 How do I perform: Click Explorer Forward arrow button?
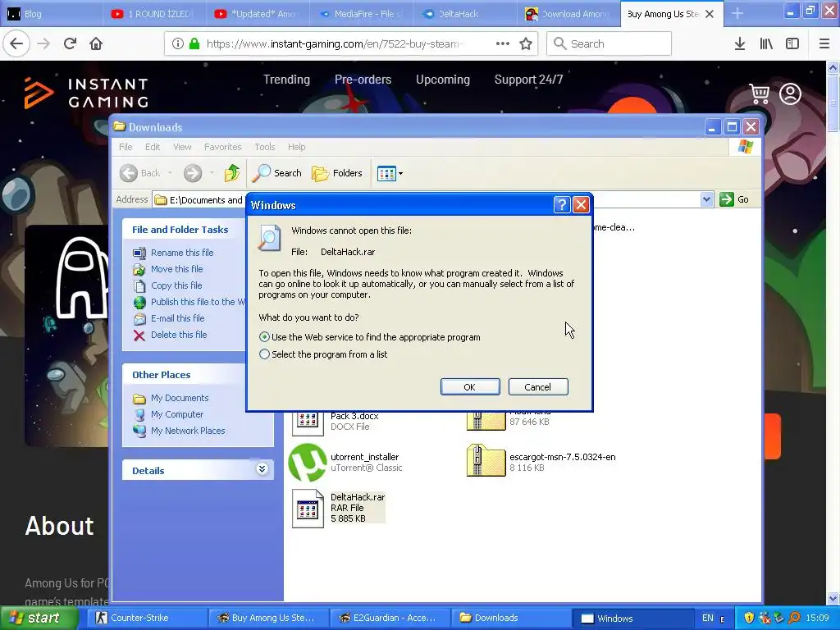click(193, 173)
